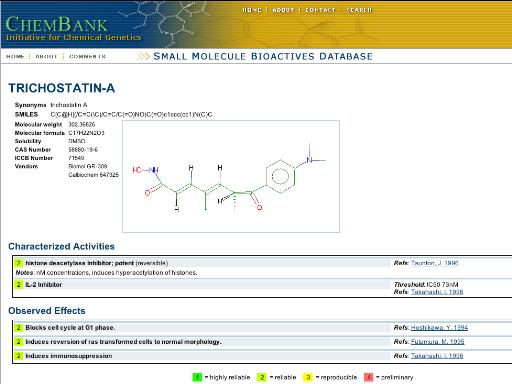Click reliability badge beside IL-2 inhibitor

(19, 285)
